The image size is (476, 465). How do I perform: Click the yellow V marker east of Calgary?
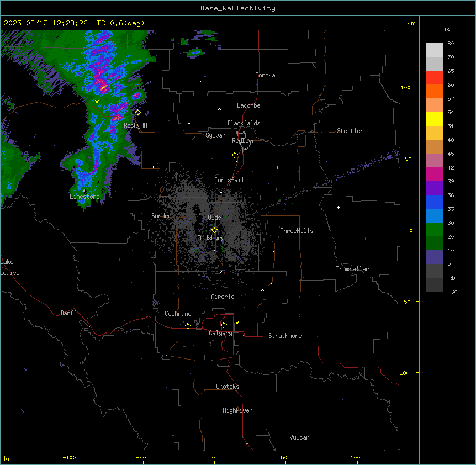click(x=237, y=323)
